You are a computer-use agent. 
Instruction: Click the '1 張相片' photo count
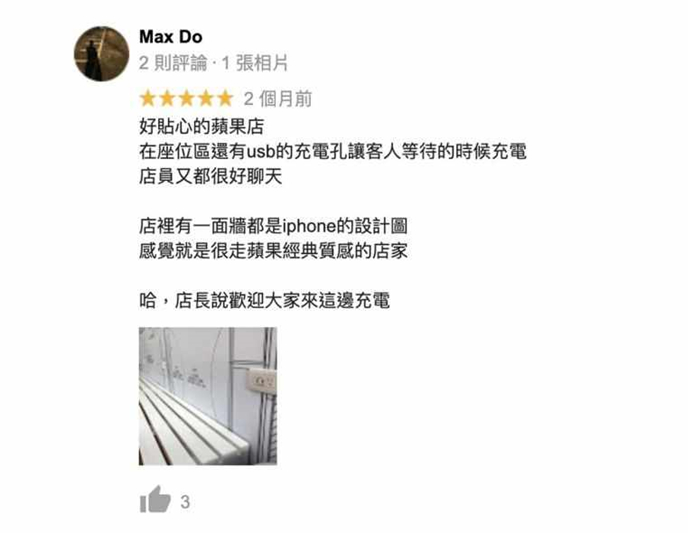254,63
